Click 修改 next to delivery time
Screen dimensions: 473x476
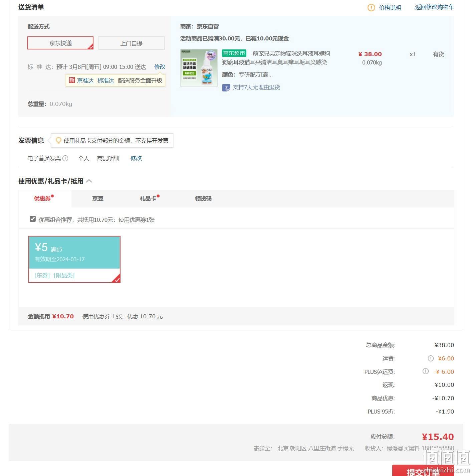[160, 67]
